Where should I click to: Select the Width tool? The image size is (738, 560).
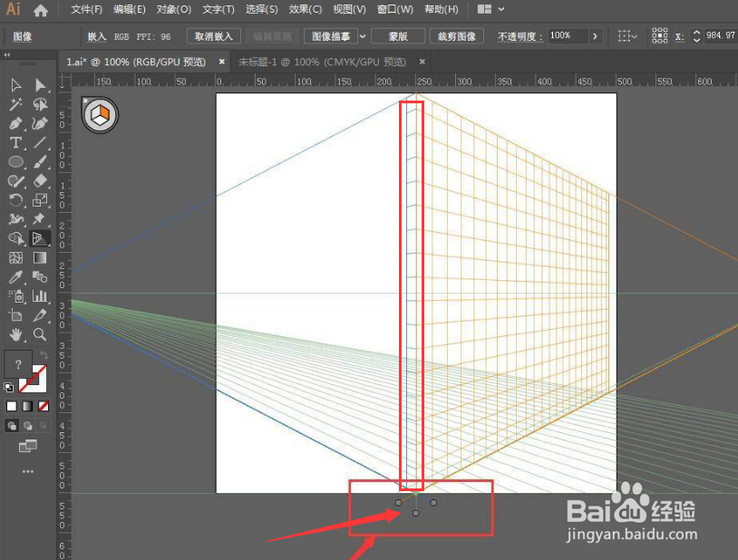[x=15, y=219]
